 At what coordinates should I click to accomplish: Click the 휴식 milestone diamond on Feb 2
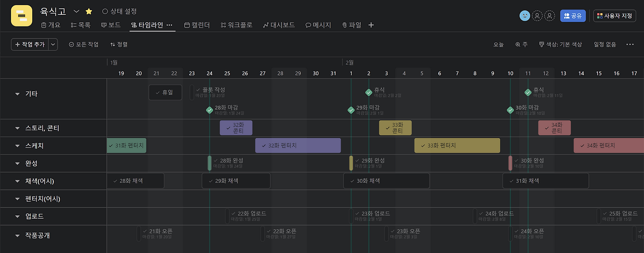[x=369, y=92]
